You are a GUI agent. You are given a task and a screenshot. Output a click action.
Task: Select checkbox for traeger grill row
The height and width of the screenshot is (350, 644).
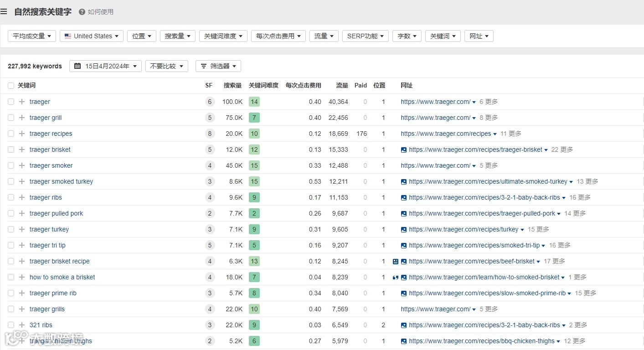tap(11, 118)
